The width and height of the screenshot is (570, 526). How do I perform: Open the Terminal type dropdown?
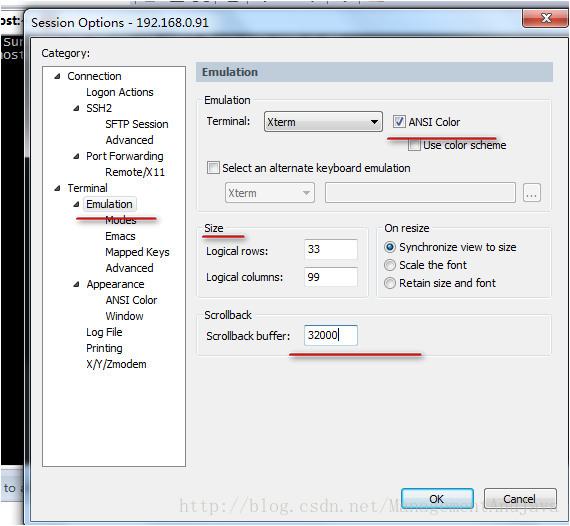[x=323, y=122]
